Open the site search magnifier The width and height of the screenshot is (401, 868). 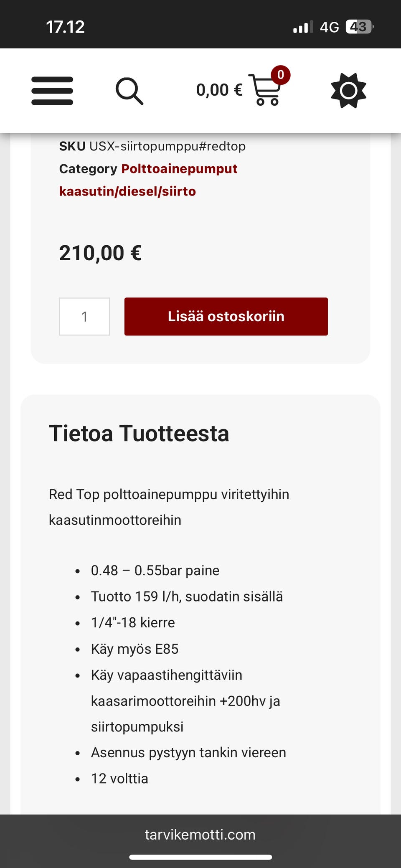(129, 91)
